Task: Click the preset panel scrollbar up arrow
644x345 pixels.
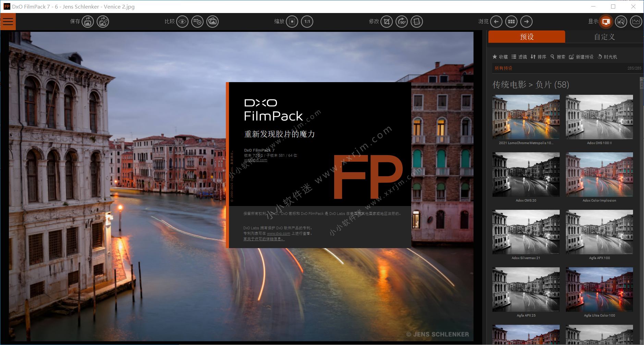Action: (642, 79)
